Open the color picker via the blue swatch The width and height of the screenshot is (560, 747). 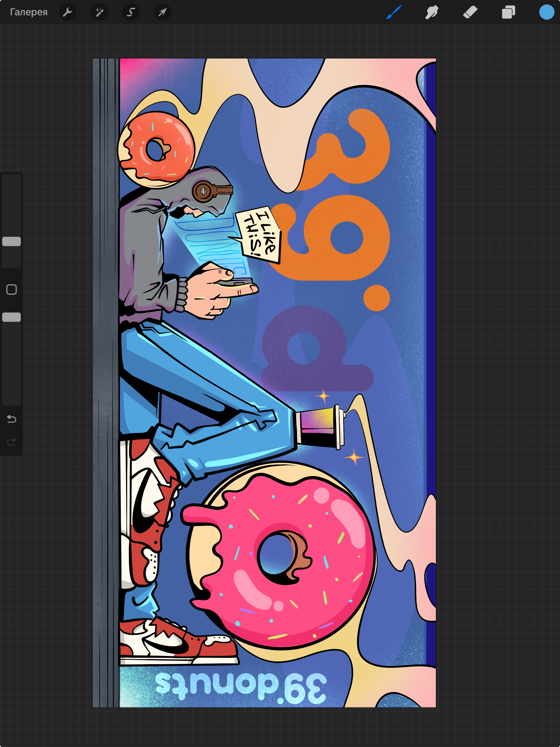tap(546, 12)
